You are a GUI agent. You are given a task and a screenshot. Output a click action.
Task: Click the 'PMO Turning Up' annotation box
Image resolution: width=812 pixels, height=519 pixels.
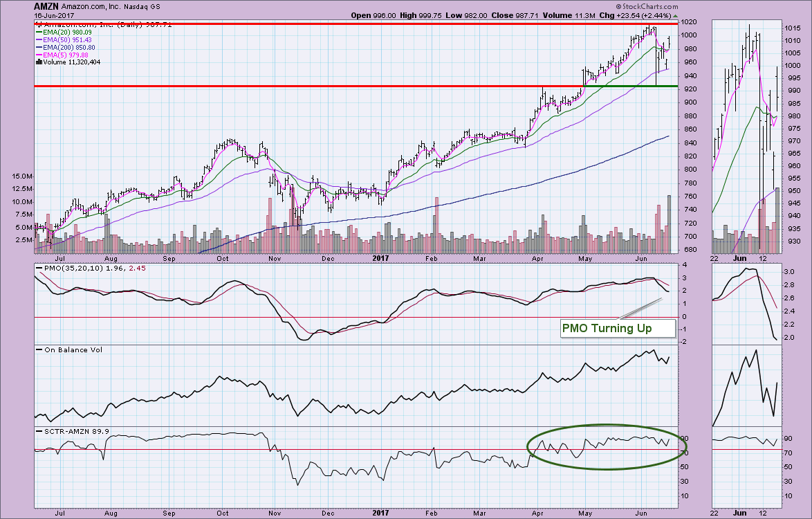click(618, 329)
